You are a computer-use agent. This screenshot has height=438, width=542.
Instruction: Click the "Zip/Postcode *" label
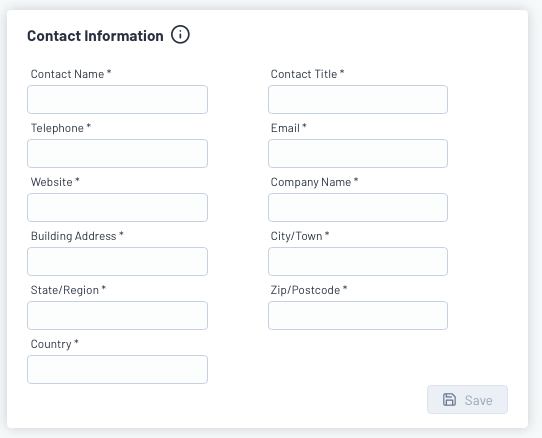point(309,290)
